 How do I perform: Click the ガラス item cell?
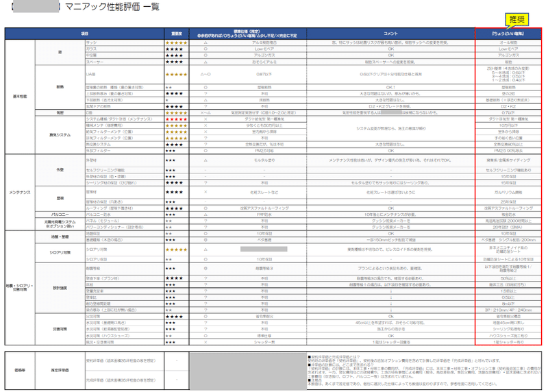(x=125, y=49)
